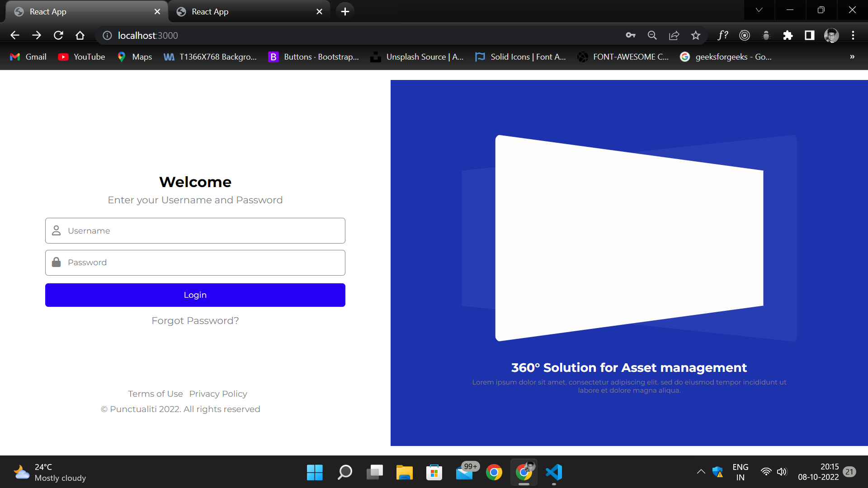View site information icon
Image resolution: width=868 pixels, height=488 pixels.
107,35
